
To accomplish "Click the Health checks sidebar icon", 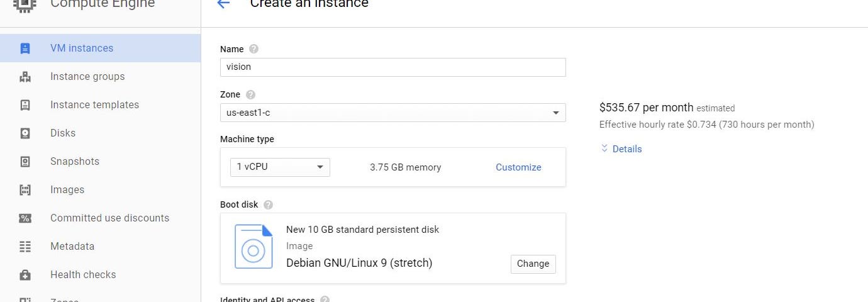I will pyautogui.click(x=25, y=275).
